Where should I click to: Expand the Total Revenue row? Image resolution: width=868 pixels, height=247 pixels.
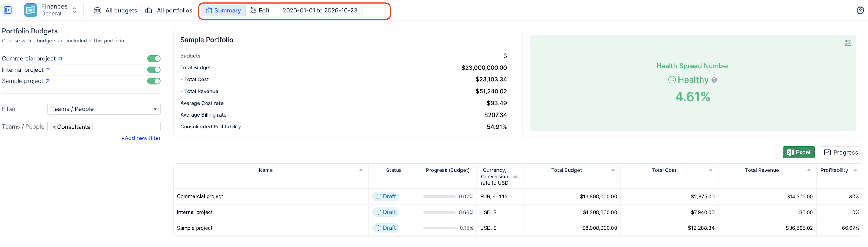[181, 91]
